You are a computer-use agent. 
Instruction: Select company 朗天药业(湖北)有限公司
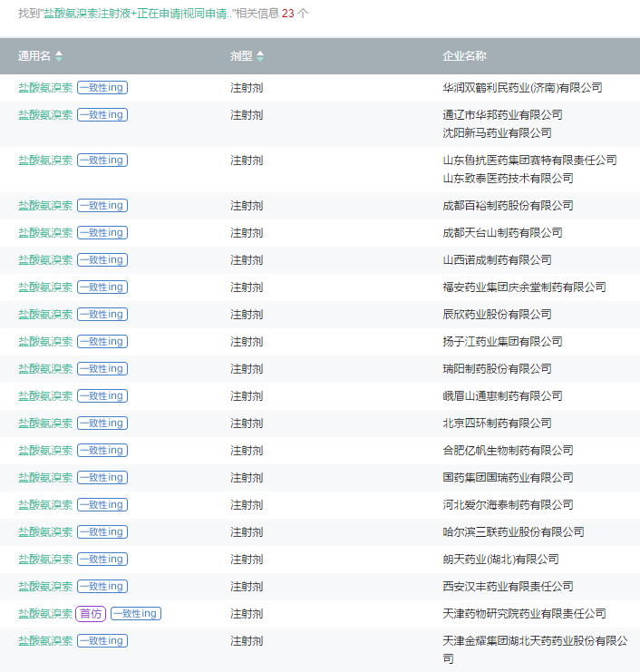click(500, 560)
